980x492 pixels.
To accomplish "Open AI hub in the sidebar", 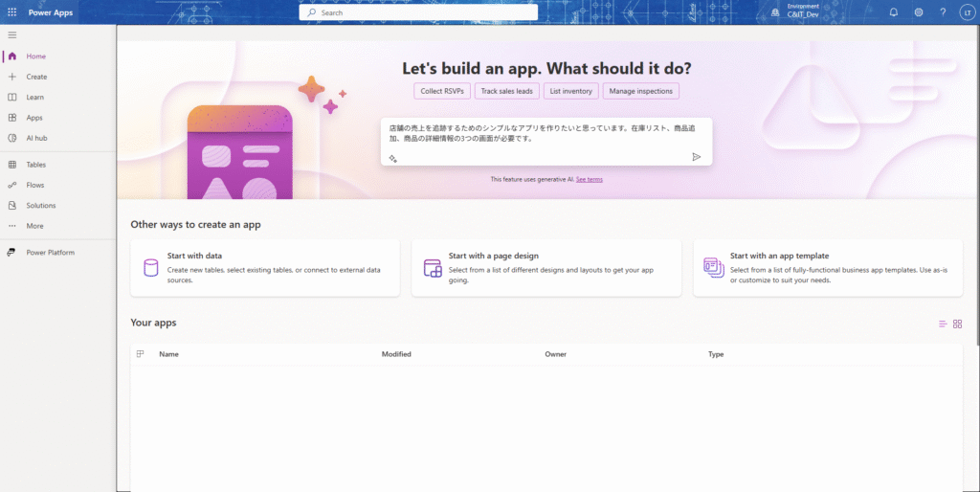I will pos(36,138).
